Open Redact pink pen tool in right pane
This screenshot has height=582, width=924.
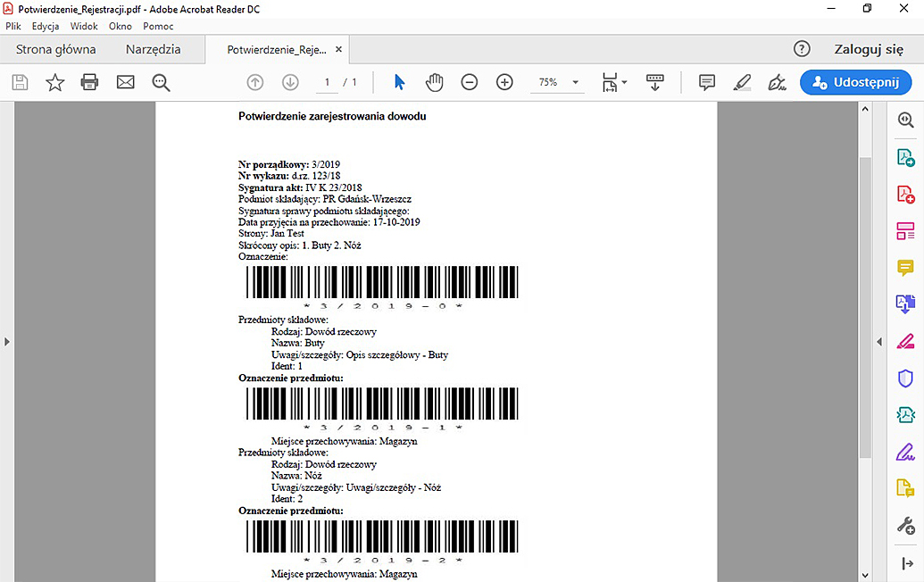tap(906, 342)
